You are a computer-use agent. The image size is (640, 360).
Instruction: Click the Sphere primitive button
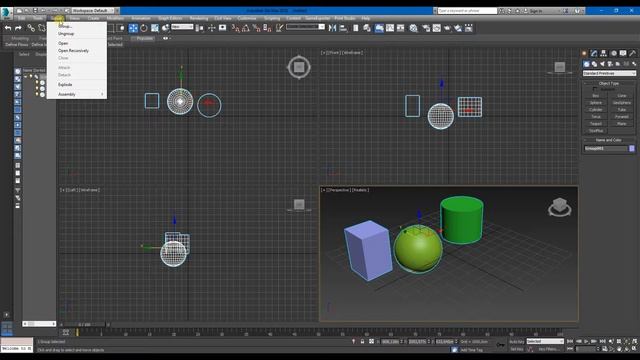[x=596, y=103]
